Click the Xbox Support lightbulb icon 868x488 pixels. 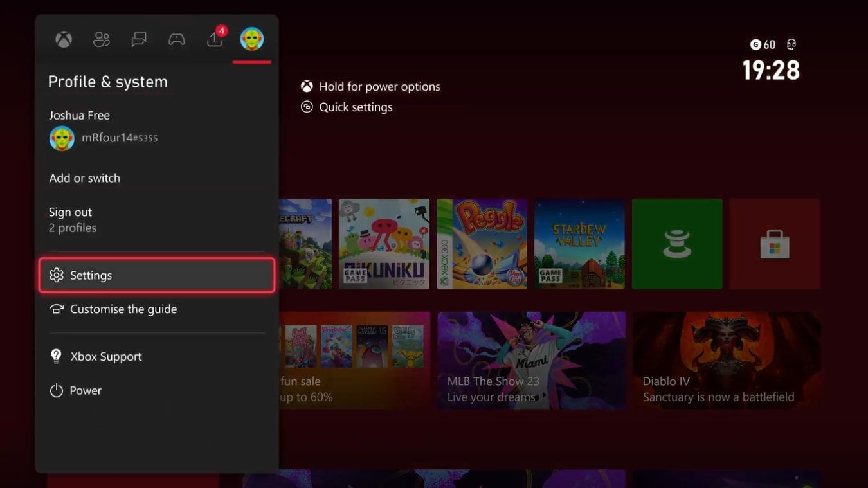pyautogui.click(x=57, y=356)
